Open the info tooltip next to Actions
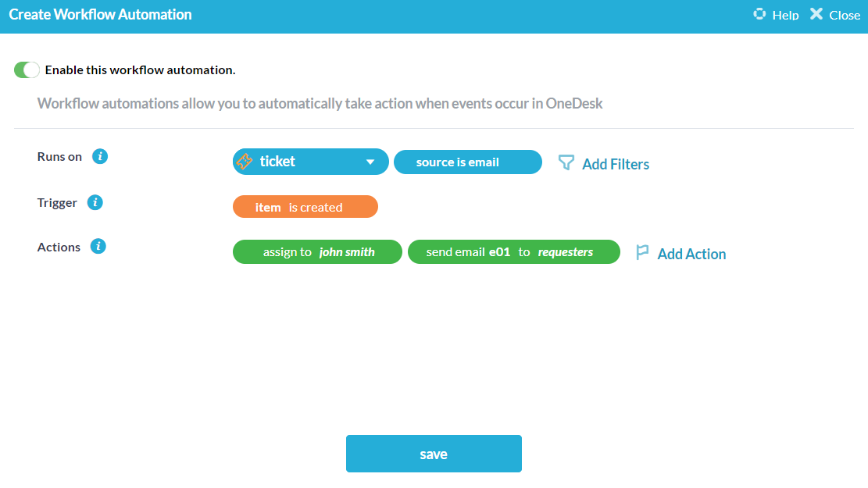Screen dimensions: 868x488 point(98,246)
